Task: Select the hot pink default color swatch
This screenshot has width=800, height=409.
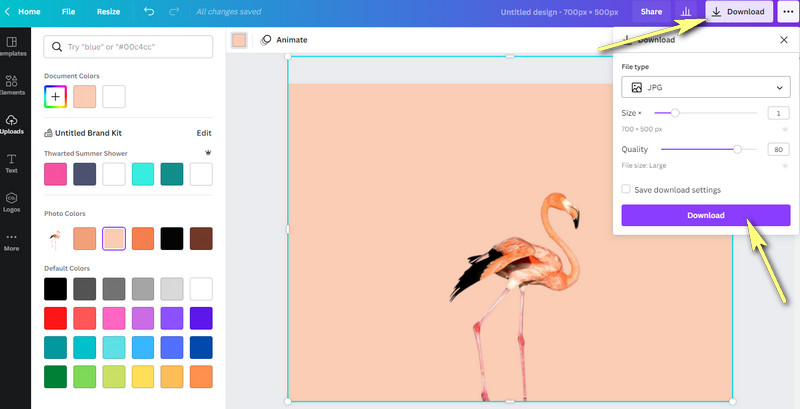Action: [114, 318]
